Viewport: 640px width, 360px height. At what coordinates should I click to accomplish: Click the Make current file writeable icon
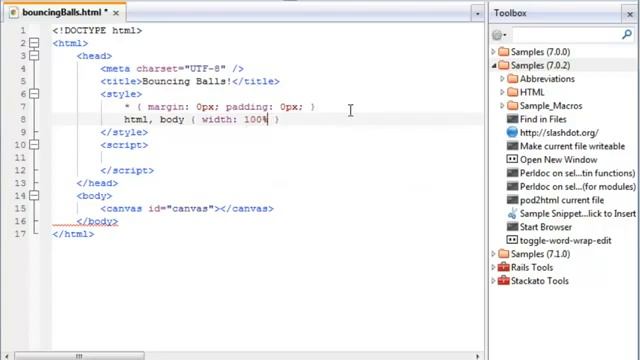click(x=512, y=146)
